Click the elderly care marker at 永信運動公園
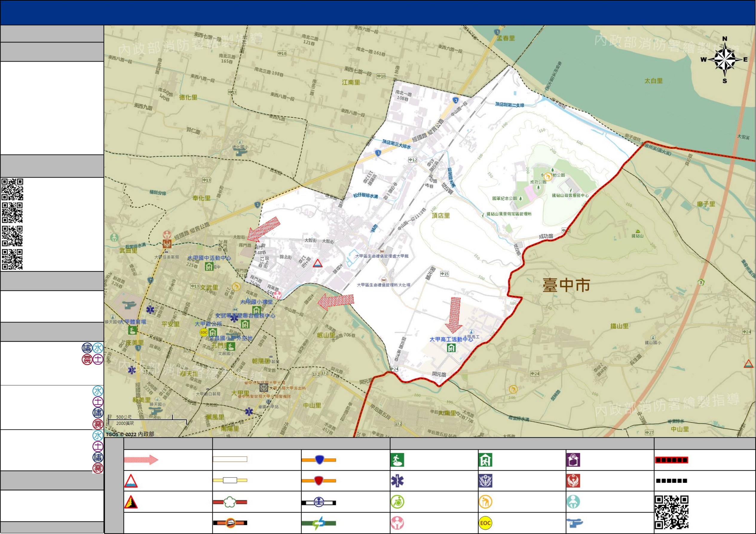The height and width of the screenshot is (534, 756). coord(548,177)
